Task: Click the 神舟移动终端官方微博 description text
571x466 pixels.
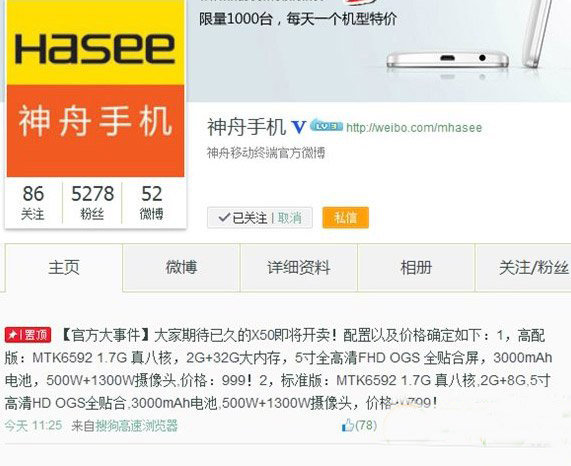Action: click(266, 153)
